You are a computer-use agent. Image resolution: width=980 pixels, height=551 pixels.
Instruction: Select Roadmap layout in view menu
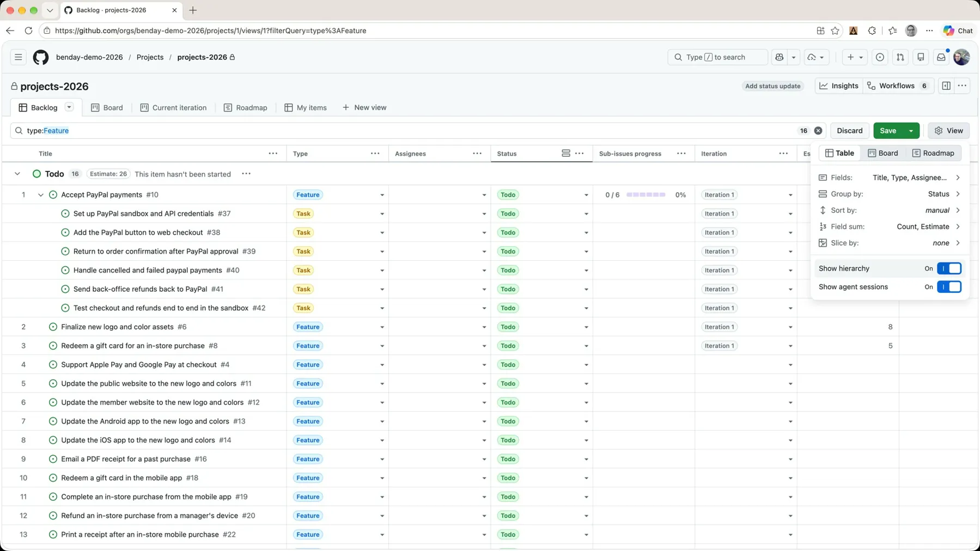933,153
